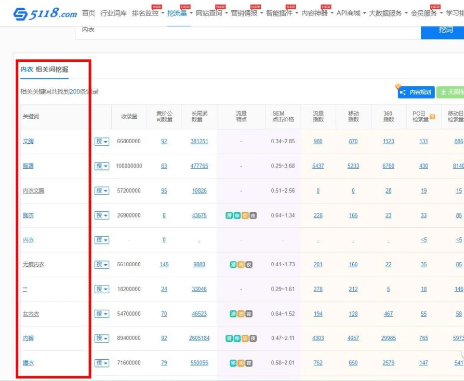Open the 行业词库 navigation item
The height and width of the screenshot is (381, 464).
pyautogui.click(x=113, y=13)
